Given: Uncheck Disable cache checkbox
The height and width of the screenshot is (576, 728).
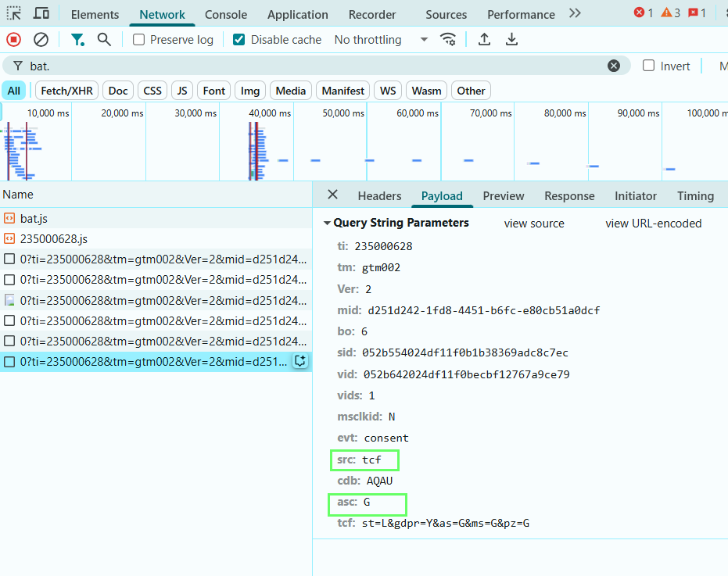Looking at the screenshot, I should (x=238, y=40).
